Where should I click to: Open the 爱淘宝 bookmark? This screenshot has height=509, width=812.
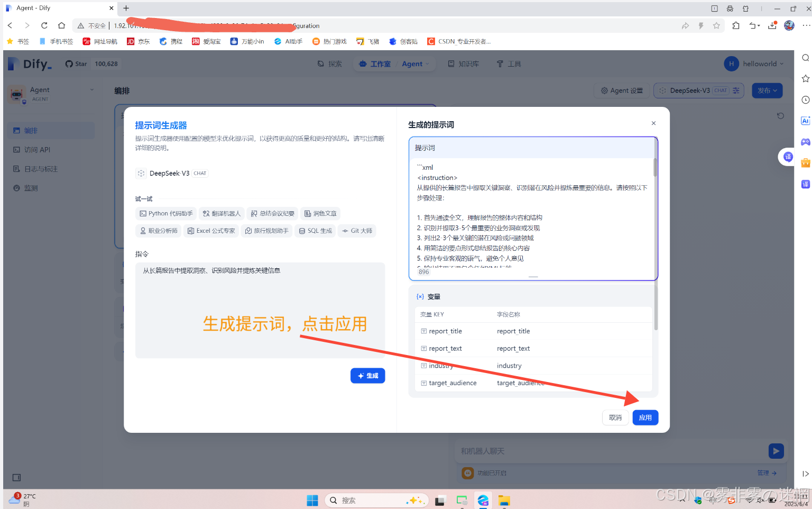click(206, 41)
